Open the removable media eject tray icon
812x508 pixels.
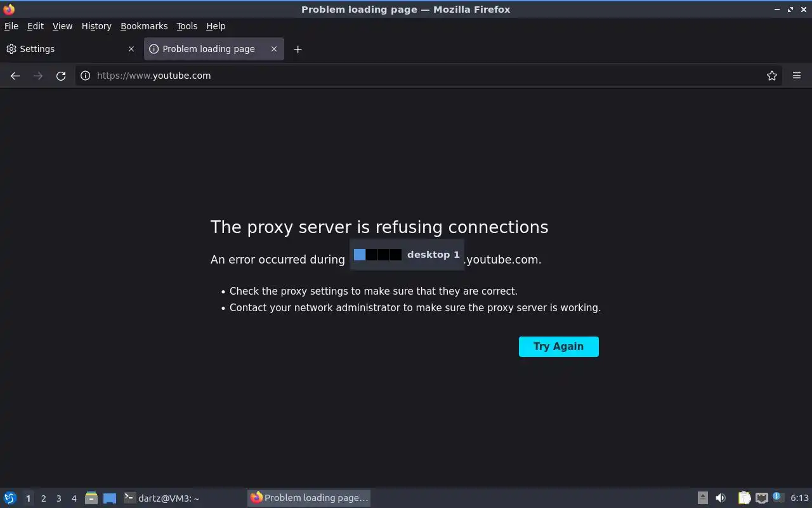click(x=703, y=498)
